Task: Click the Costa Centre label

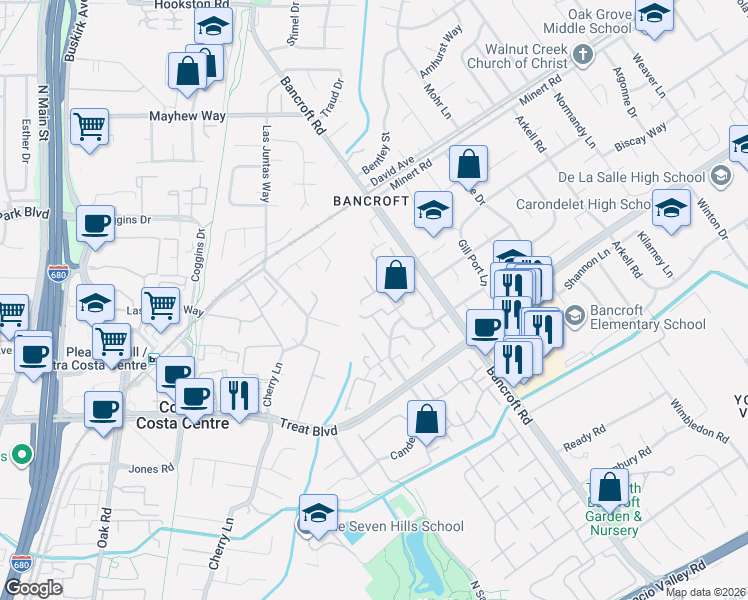Action: [183, 423]
